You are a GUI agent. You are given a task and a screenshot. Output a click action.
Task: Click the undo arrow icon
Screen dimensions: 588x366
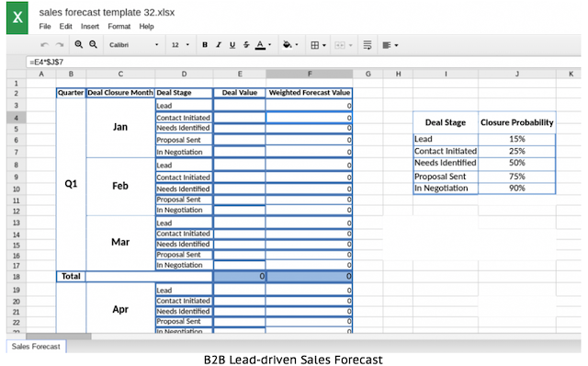(x=45, y=45)
